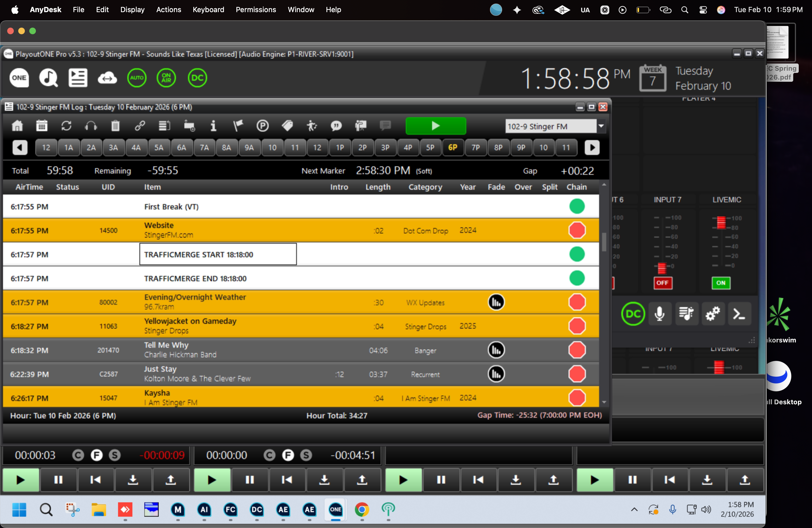Image resolution: width=812 pixels, height=528 pixels.
Task: Click the info icon in log toolbar
Action: 213,126
